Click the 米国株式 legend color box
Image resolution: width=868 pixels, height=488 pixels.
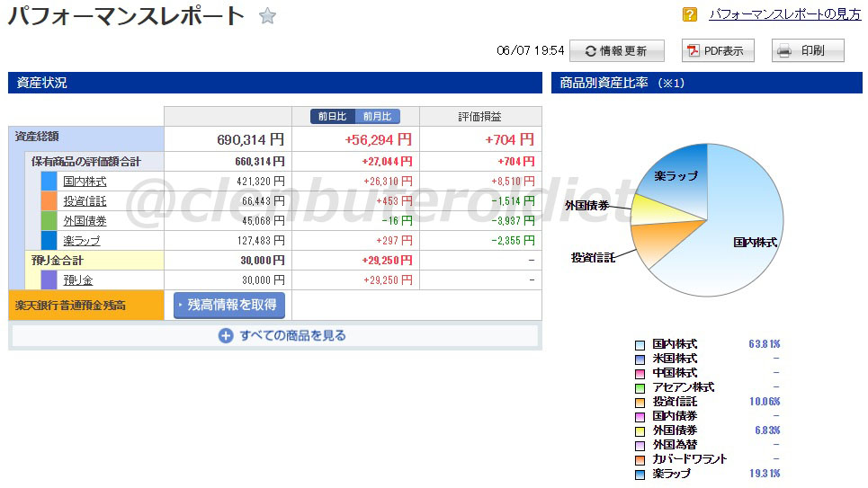coord(640,359)
